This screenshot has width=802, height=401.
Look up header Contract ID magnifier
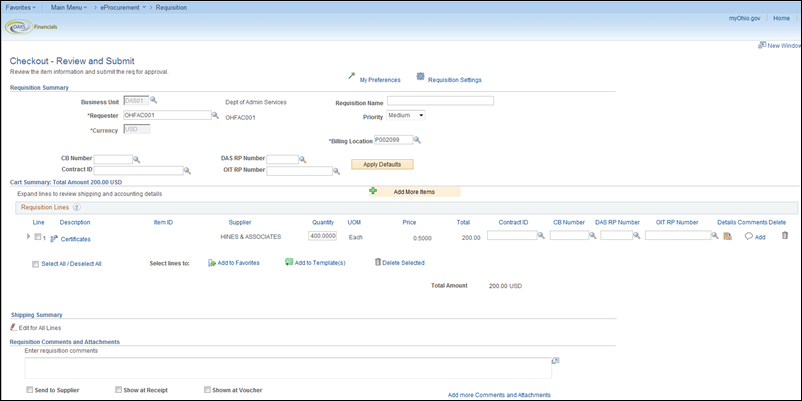pyautogui.click(x=187, y=171)
